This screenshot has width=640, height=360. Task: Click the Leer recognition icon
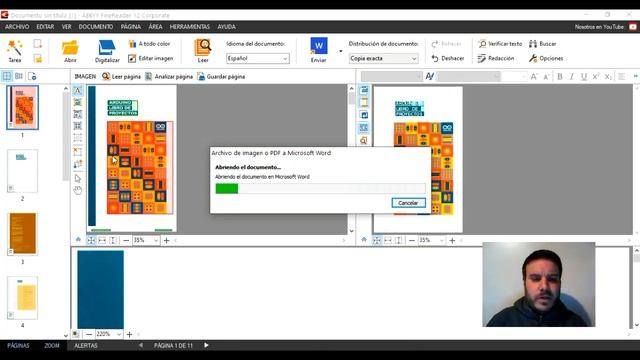[x=203, y=51]
